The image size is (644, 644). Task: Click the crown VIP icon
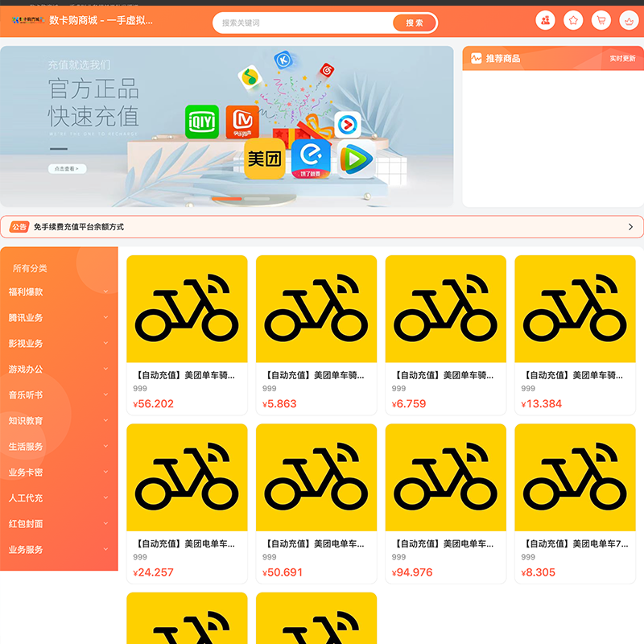point(629,21)
